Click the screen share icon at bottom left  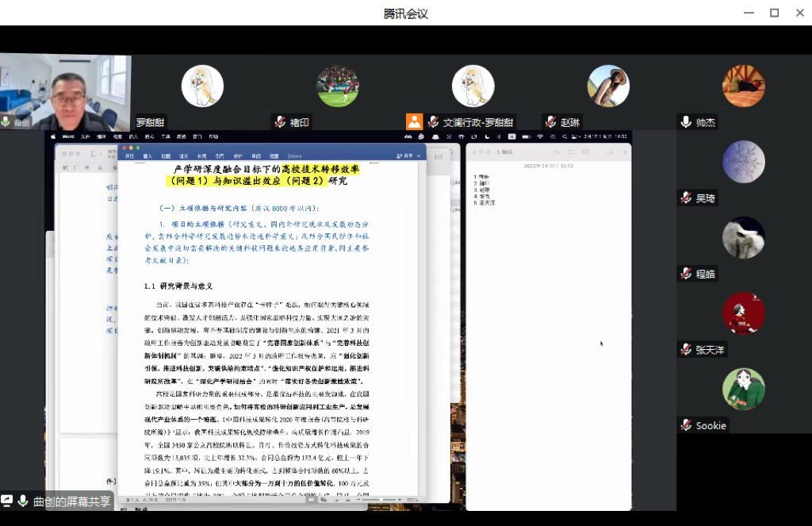click(x=7, y=501)
